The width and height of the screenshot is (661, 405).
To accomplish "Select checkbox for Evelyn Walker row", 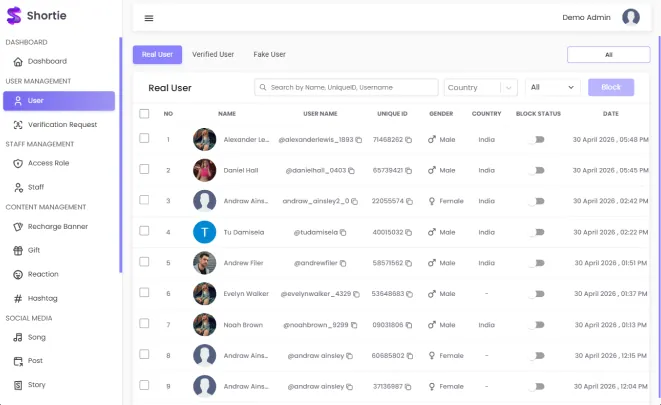I will (x=144, y=293).
